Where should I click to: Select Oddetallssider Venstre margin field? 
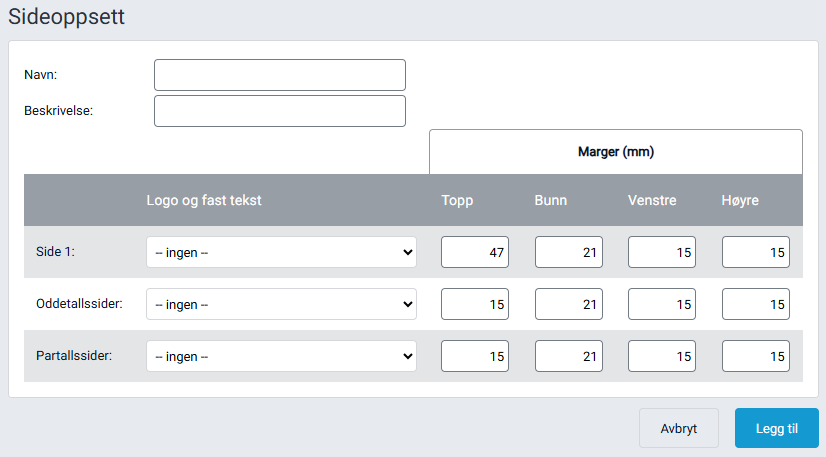[x=662, y=304]
